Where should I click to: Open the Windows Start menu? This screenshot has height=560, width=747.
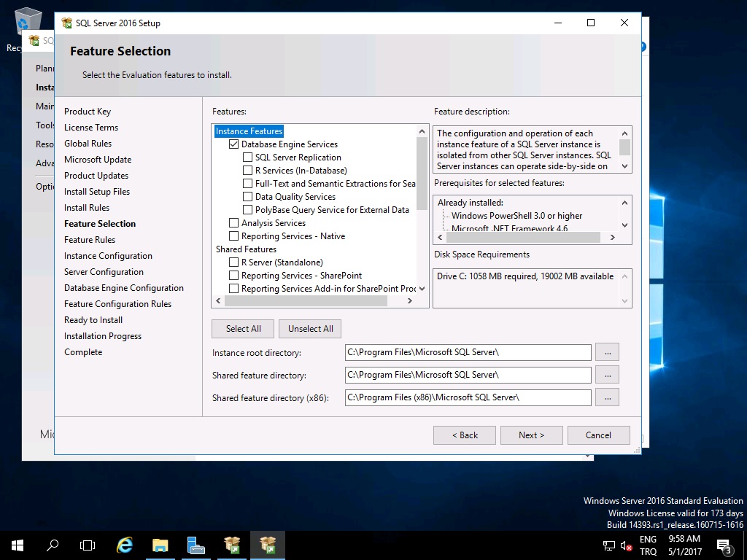pyautogui.click(x=18, y=545)
